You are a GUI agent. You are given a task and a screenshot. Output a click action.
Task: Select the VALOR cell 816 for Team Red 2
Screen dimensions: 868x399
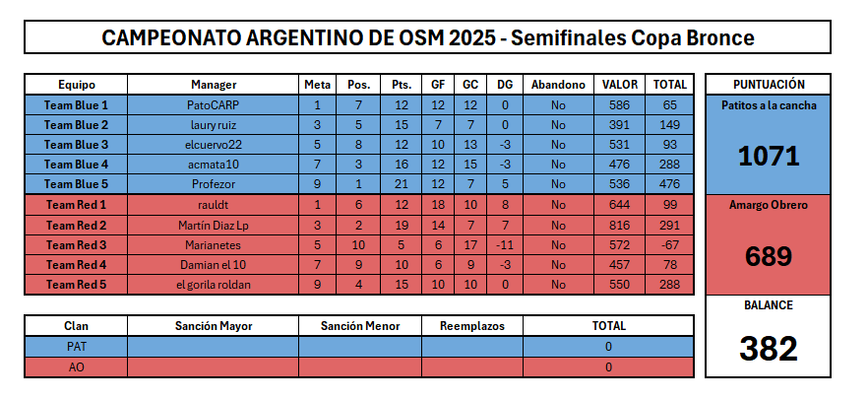pos(619,226)
